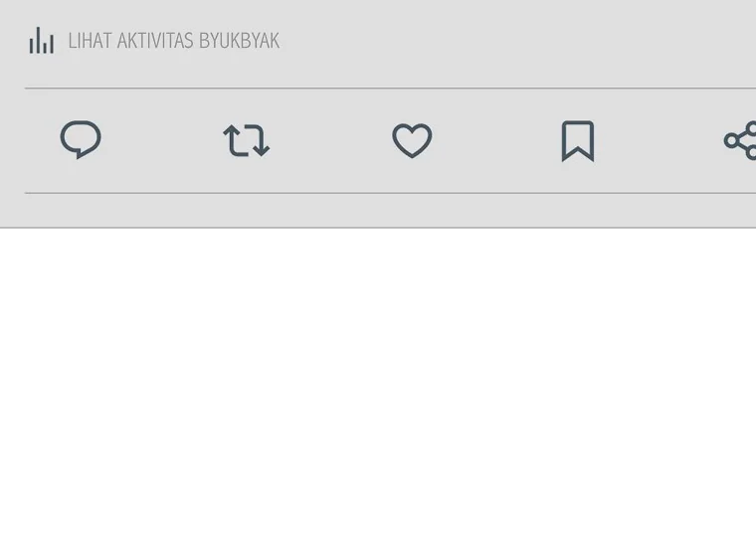
Task: Mark as favorite with the heart button
Action: [x=412, y=140]
